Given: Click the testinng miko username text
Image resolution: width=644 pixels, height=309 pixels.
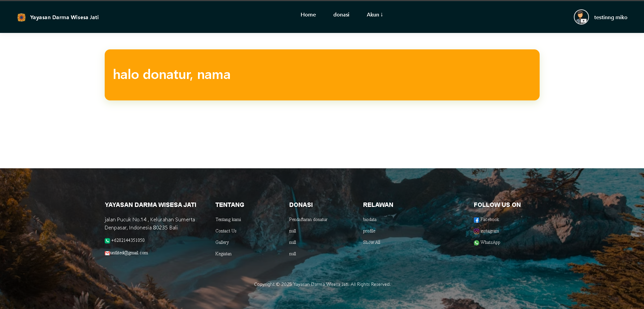Looking at the screenshot, I should click(x=610, y=17).
